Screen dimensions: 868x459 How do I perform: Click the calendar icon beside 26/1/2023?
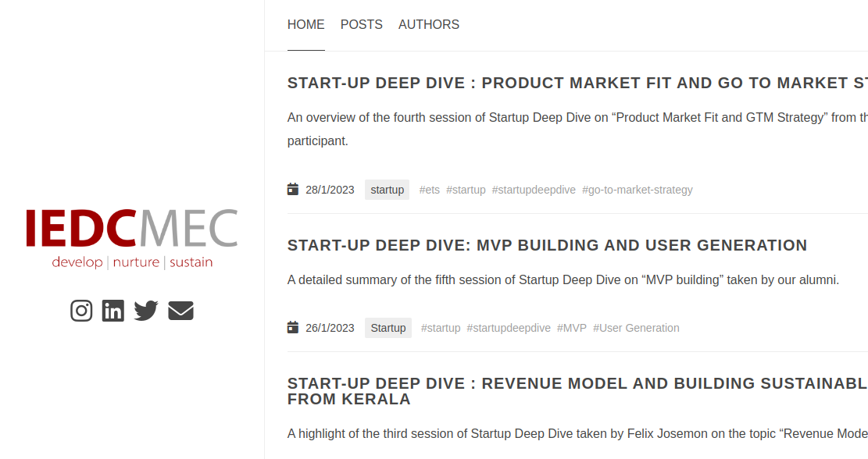click(292, 327)
